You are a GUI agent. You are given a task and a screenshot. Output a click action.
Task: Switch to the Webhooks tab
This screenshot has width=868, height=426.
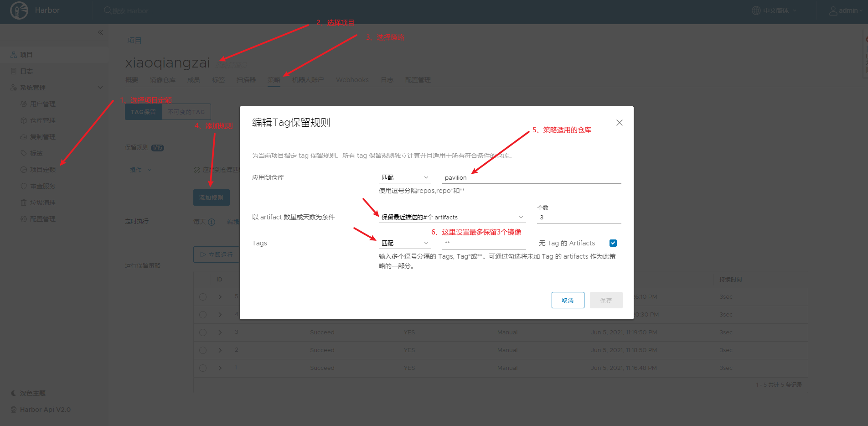[352, 80]
